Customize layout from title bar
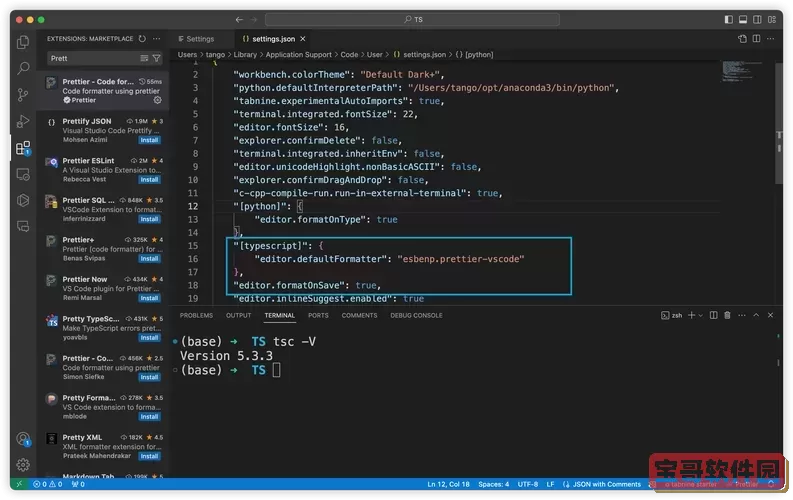The height and width of the screenshot is (500, 793). coord(772,19)
